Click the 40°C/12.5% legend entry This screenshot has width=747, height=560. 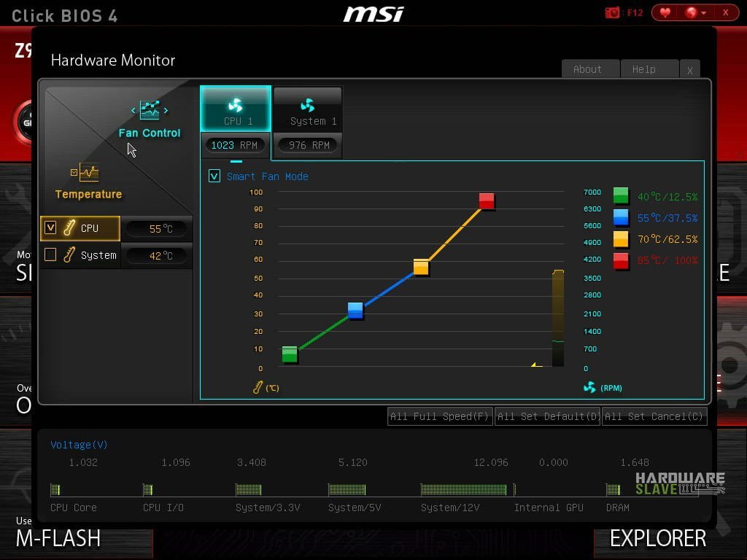[667, 197]
